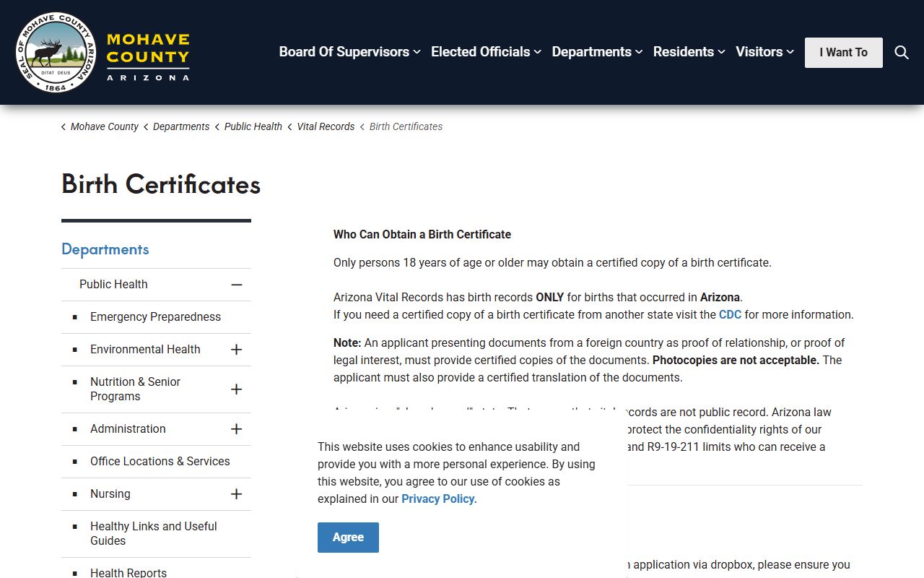Open Residents dropdown menu

pos(689,52)
